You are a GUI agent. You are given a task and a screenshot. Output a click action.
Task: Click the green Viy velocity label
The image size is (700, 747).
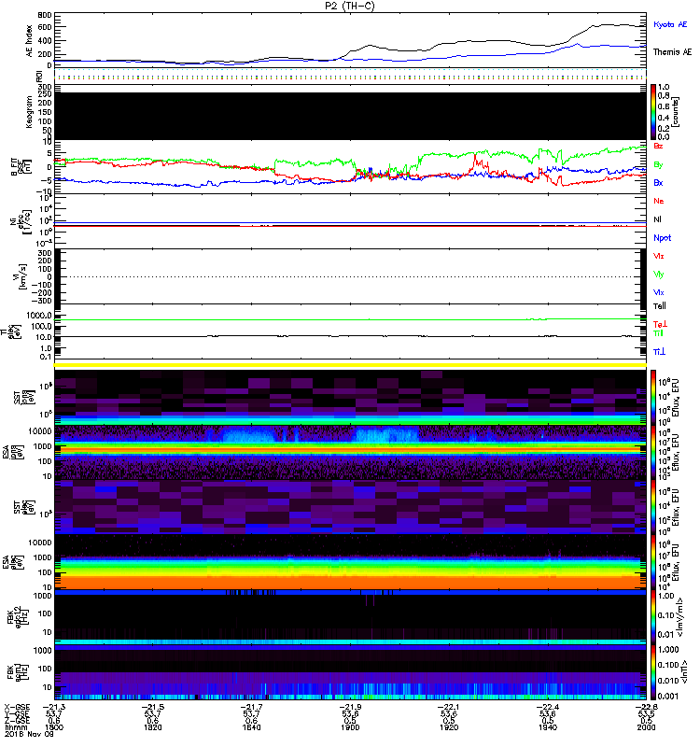click(658, 275)
